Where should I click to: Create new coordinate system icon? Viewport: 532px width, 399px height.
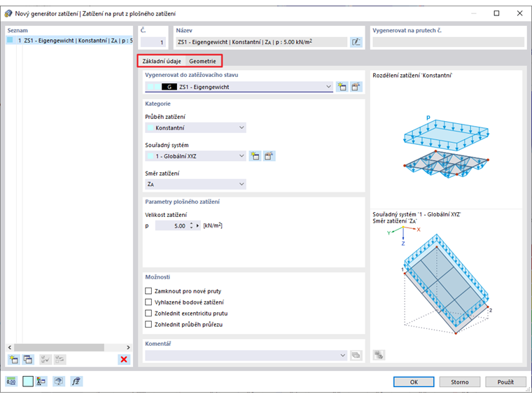click(x=255, y=156)
